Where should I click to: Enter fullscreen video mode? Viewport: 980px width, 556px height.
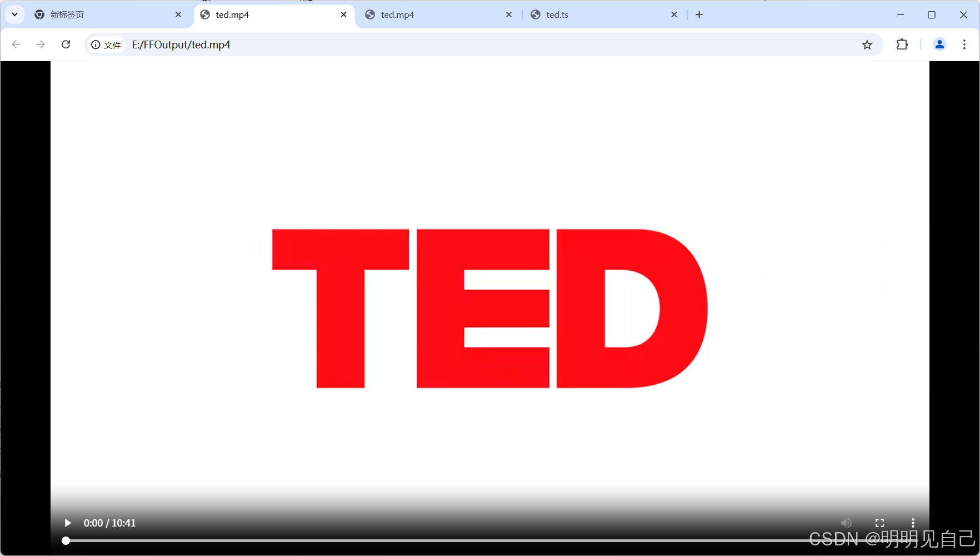click(879, 523)
